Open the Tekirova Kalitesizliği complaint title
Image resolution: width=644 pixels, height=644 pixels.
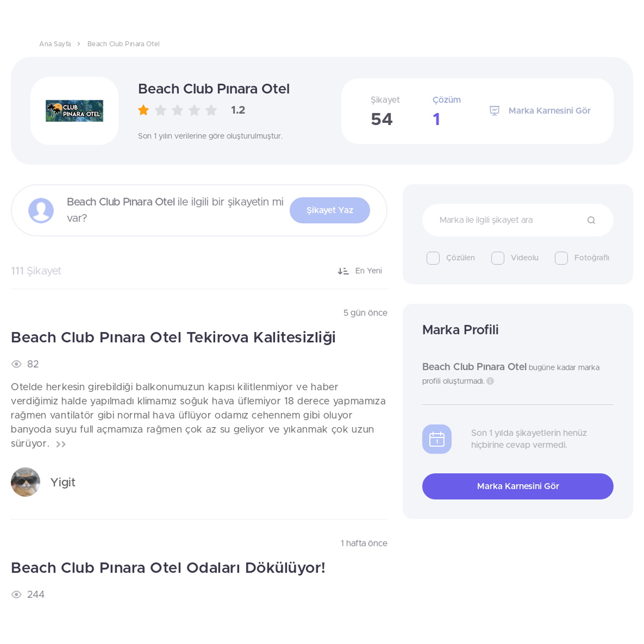coord(173,338)
